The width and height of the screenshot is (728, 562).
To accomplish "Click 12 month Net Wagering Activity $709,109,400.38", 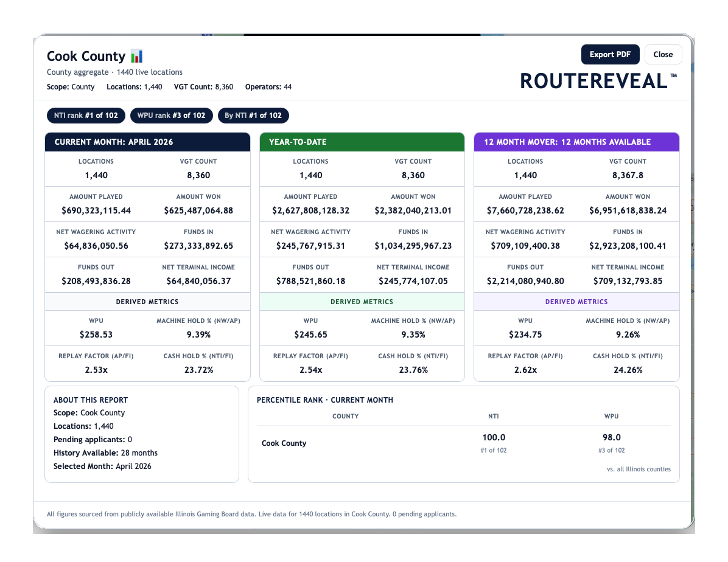I will point(525,246).
